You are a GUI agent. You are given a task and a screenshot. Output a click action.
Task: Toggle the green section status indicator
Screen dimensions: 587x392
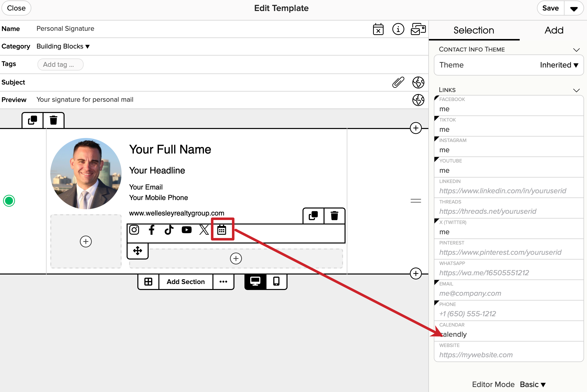(9, 201)
